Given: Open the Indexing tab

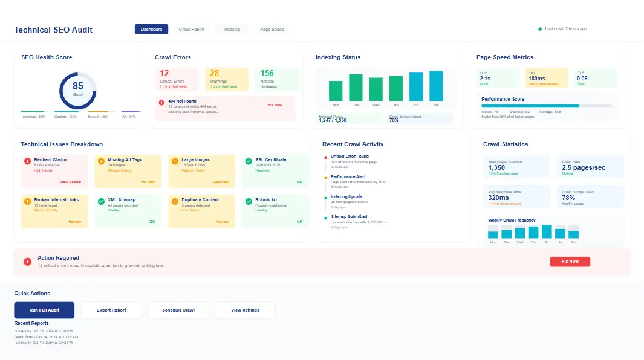Looking at the screenshot, I should 232,29.
